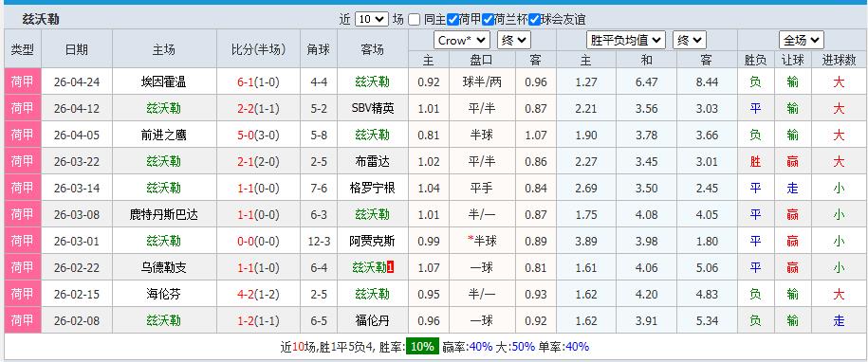Image resolution: width=868 pixels, height=362 pixels.
Task: Open the 胜平负均值 dropdown
Action: pos(625,41)
